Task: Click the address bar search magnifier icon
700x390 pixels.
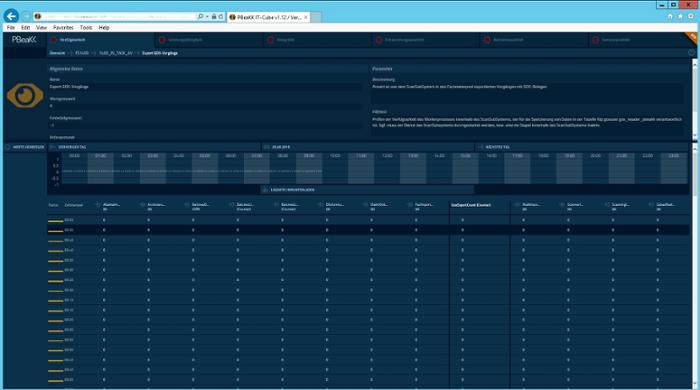Action: (x=200, y=17)
